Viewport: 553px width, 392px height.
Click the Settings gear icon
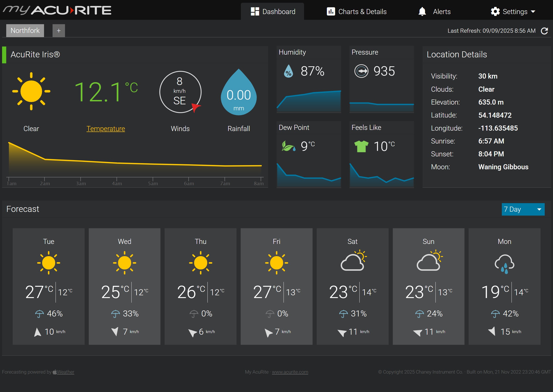[495, 12]
